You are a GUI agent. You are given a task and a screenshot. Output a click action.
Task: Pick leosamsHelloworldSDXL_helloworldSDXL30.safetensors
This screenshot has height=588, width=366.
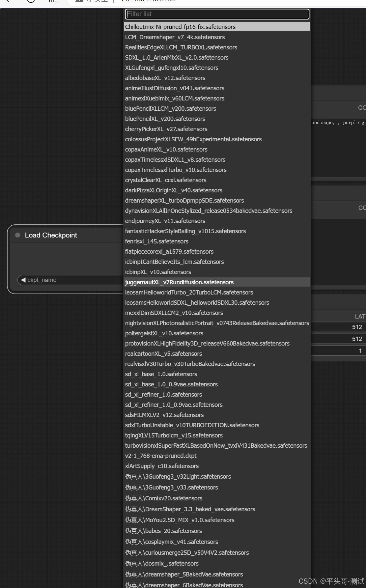[217, 303]
